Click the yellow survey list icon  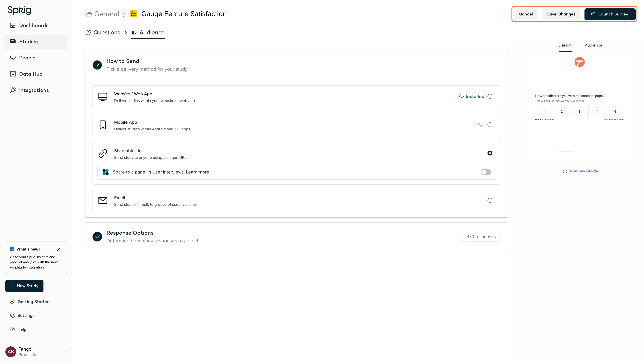click(x=134, y=14)
